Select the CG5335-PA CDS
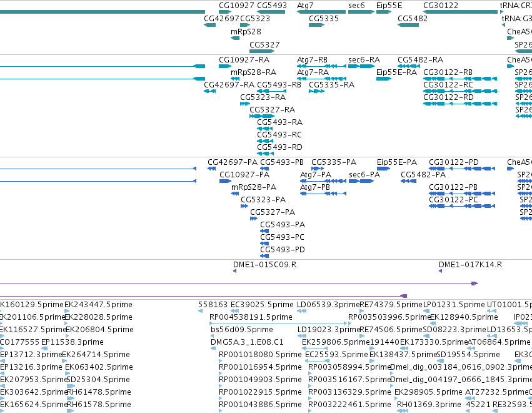Viewport: 532px width, 414px height. pyautogui.click(x=318, y=169)
